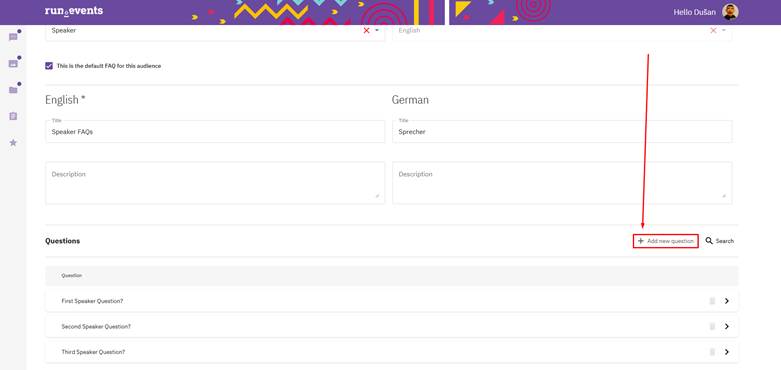Viewport: 781px width, 370px height.
Task: Select 'Third Speaker Question?' row text
Action: [93, 352]
